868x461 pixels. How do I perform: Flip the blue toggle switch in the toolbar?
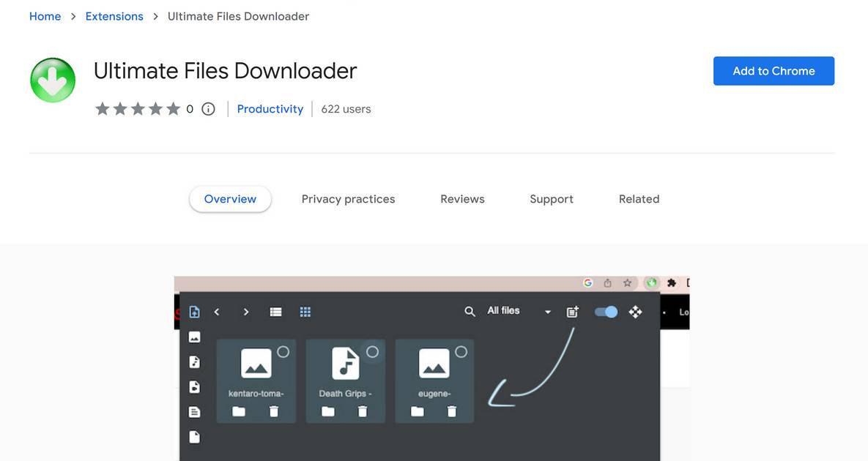tap(605, 311)
